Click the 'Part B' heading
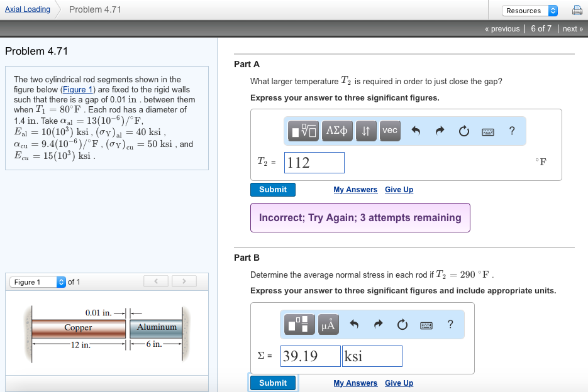The image size is (588, 392). [247, 258]
